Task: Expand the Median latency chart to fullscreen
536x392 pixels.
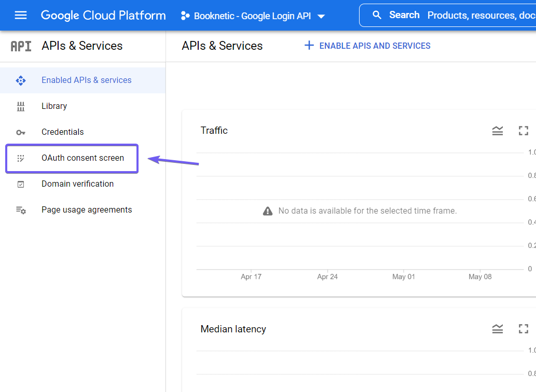Action: coord(523,329)
